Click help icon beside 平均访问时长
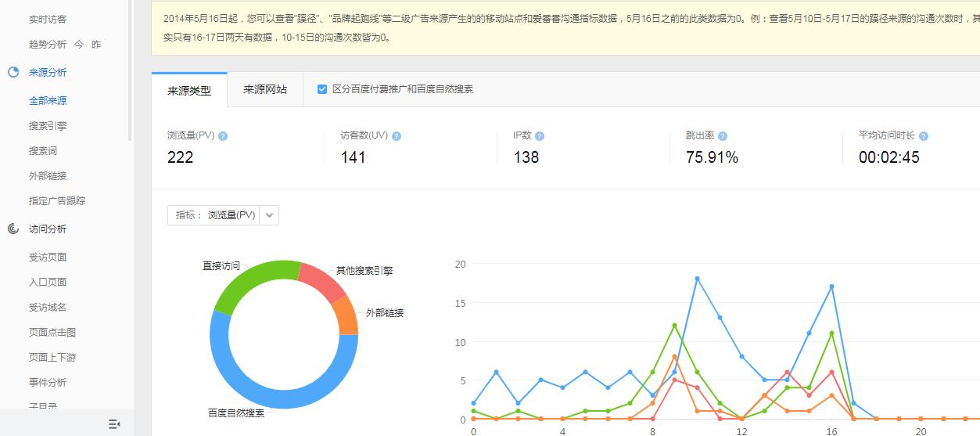This screenshot has height=436, width=980. click(x=924, y=136)
